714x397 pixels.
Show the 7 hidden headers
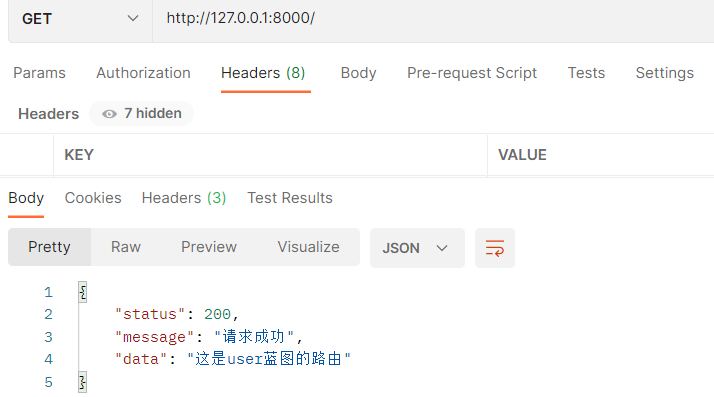coord(142,113)
